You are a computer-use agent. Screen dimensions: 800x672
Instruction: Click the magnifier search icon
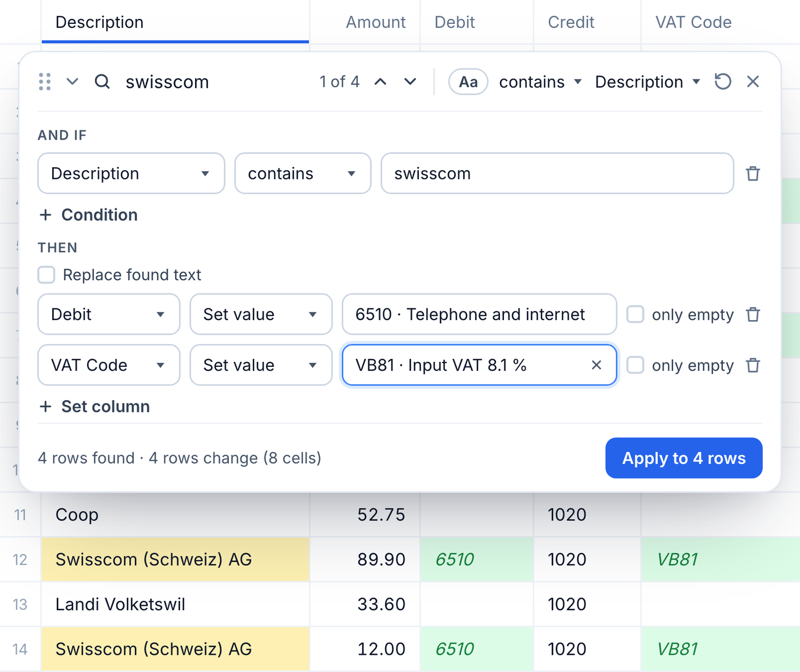102,82
